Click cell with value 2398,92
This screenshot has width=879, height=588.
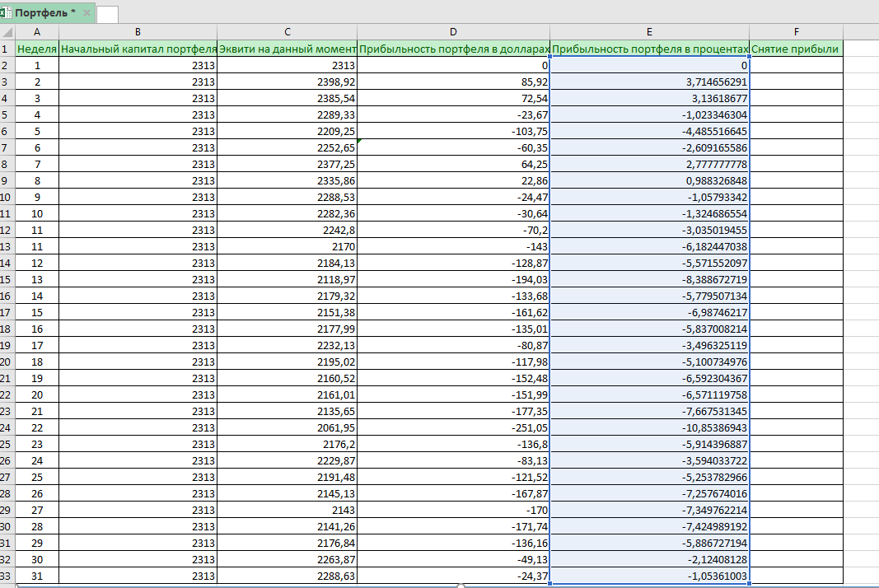pos(287,82)
